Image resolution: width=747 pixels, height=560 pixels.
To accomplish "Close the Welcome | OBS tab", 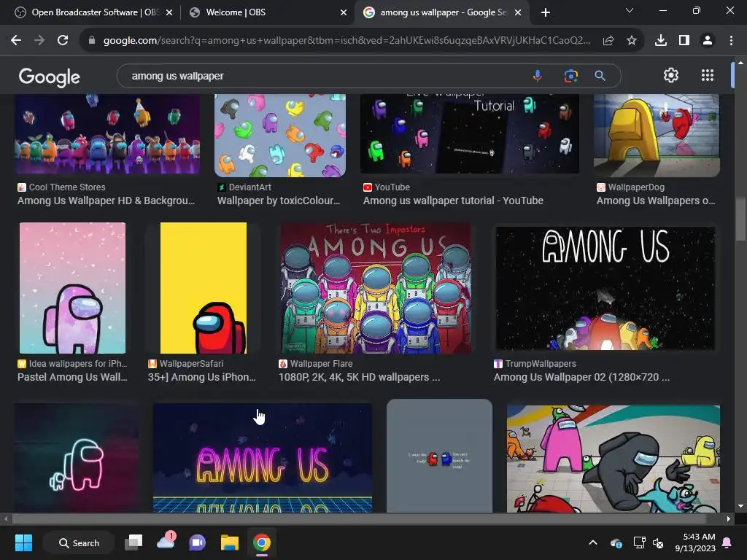I will coord(344,12).
